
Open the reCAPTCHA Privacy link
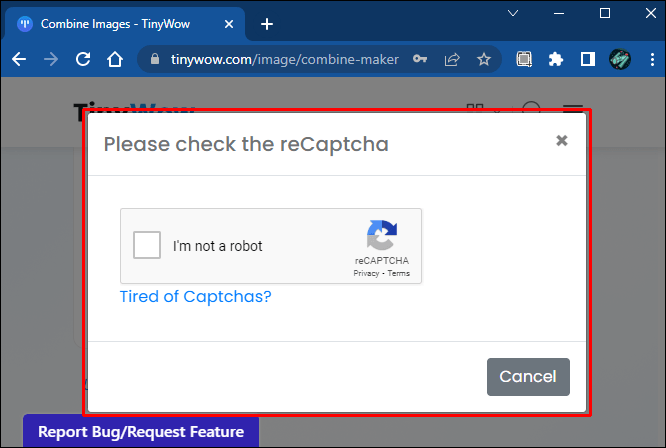[x=366, y=273]
